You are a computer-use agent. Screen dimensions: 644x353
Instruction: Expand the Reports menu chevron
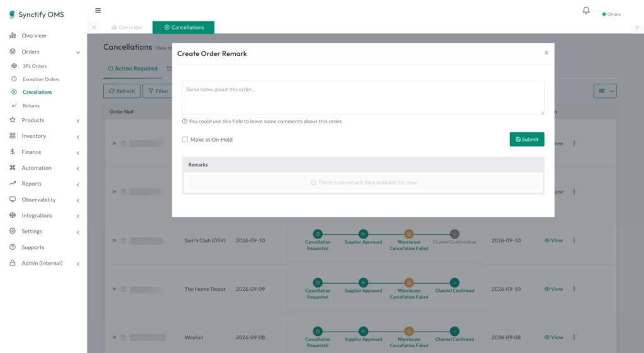coord(78,184)
